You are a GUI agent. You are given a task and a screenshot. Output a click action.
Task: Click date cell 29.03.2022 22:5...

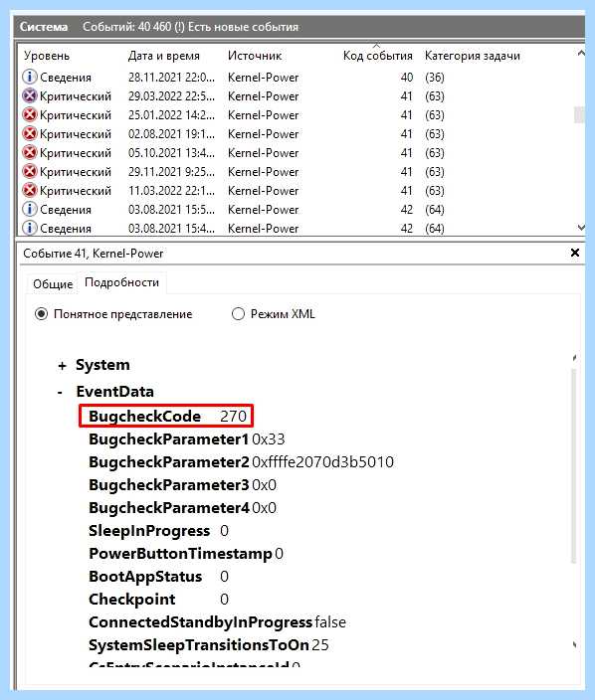coord(171,96)
